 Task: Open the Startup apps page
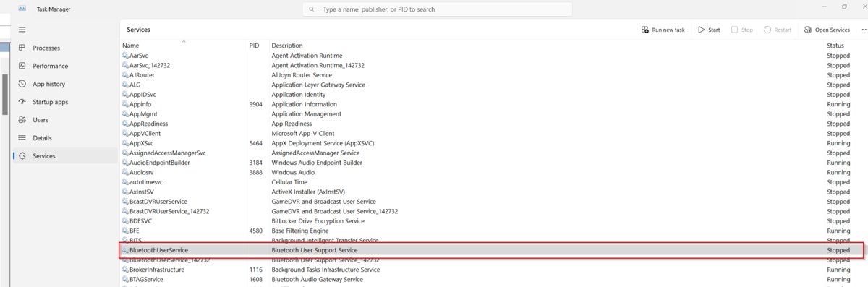tap(65, 102)
